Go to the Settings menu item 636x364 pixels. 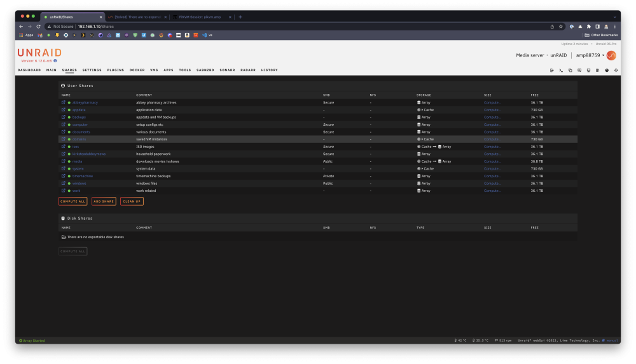coord(92,70)
